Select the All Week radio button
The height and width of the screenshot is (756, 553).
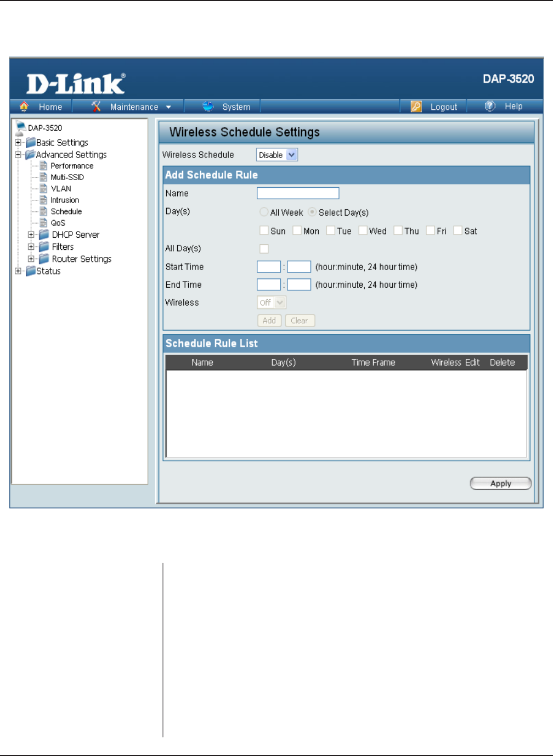pos(264,212)
